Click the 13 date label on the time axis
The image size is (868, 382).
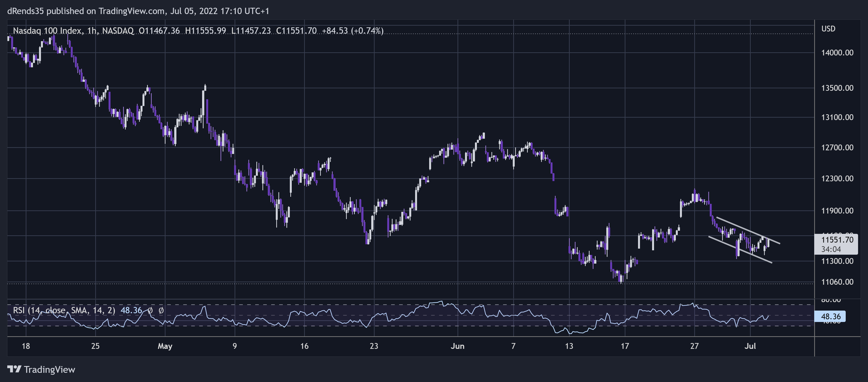pyautogui.click(x=569, y=346)
